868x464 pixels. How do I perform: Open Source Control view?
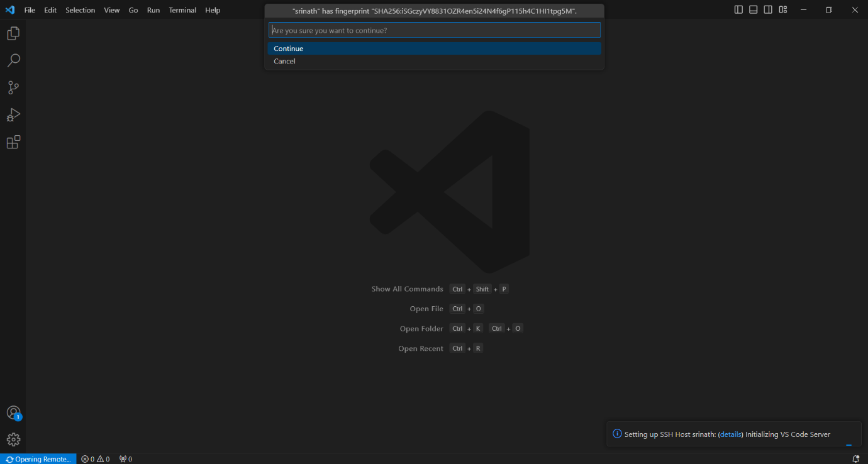13,88
